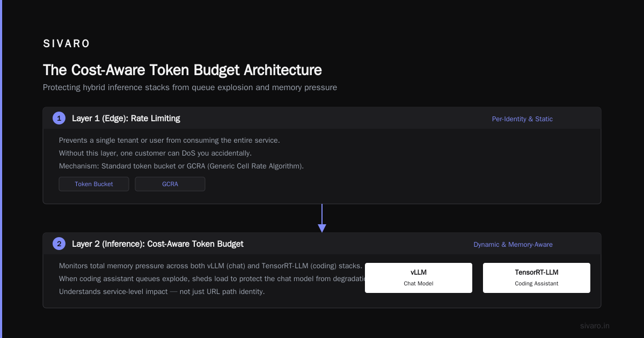Click the Layer 1 (Edge): Rate Limiting header
644x338 pixels.
pyautogui.click(x=126, y=119)
